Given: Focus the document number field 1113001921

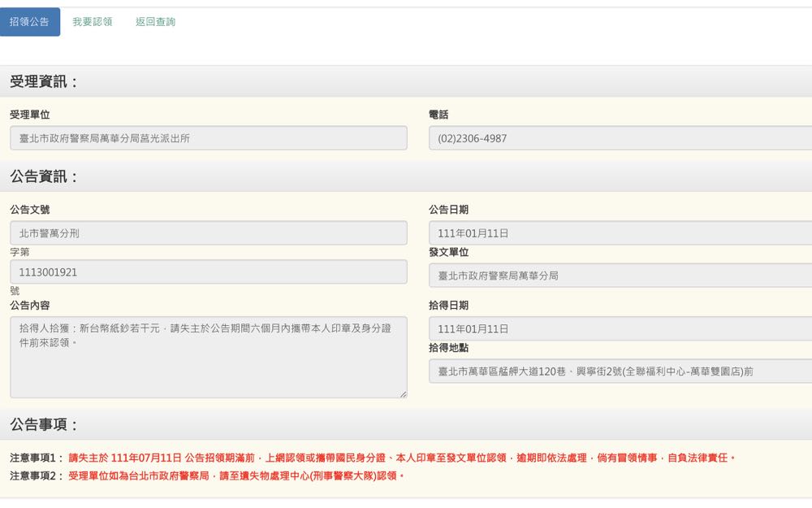Looking at the screenshot, I should [x=209, y=272].
